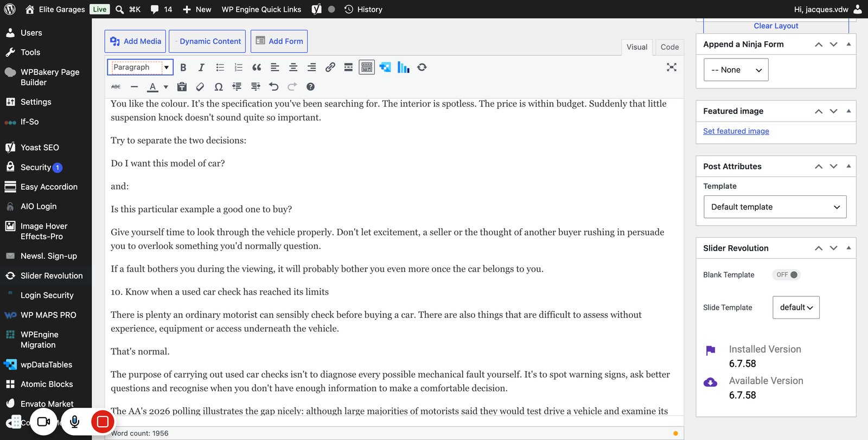868x440 pixels.
Task: Center align the text
Action: [x=293, y=67]
